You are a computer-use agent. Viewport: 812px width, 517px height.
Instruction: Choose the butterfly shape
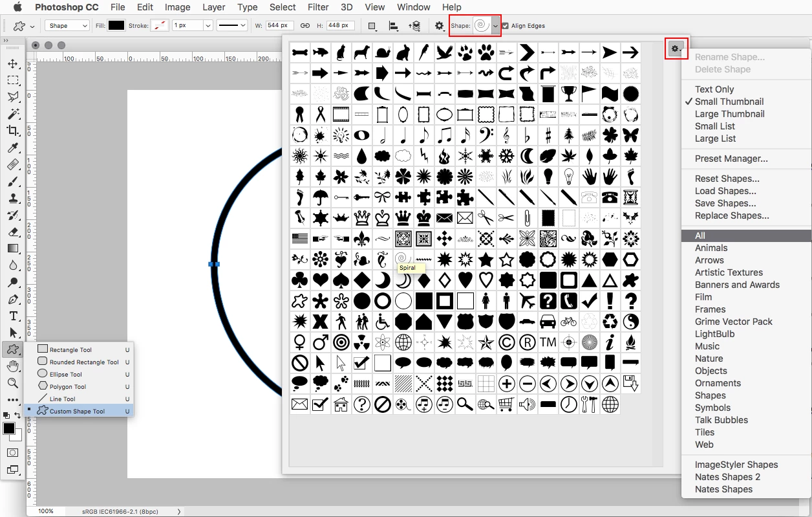(630, 135)
